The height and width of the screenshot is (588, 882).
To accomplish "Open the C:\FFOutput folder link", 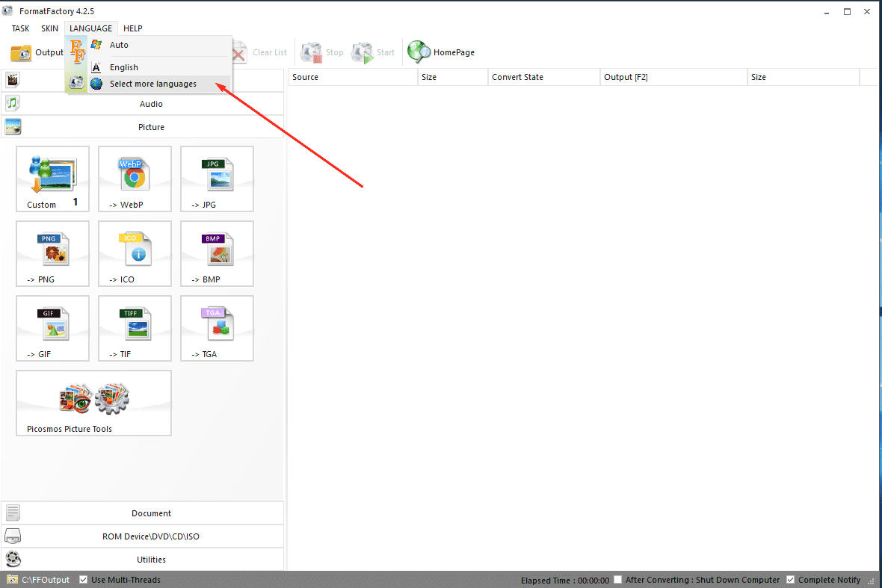I will [45, 580].
